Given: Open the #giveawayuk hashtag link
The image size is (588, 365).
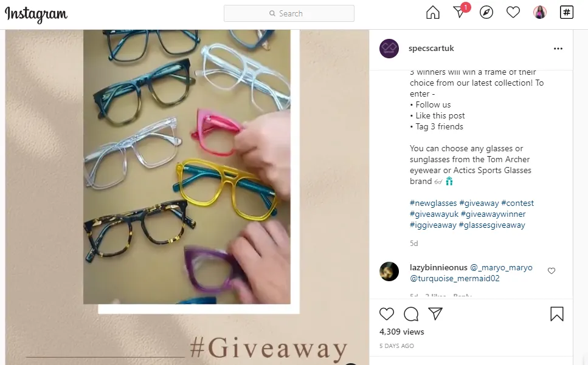Looking at the screenshot, I should (x=434, y=214).
